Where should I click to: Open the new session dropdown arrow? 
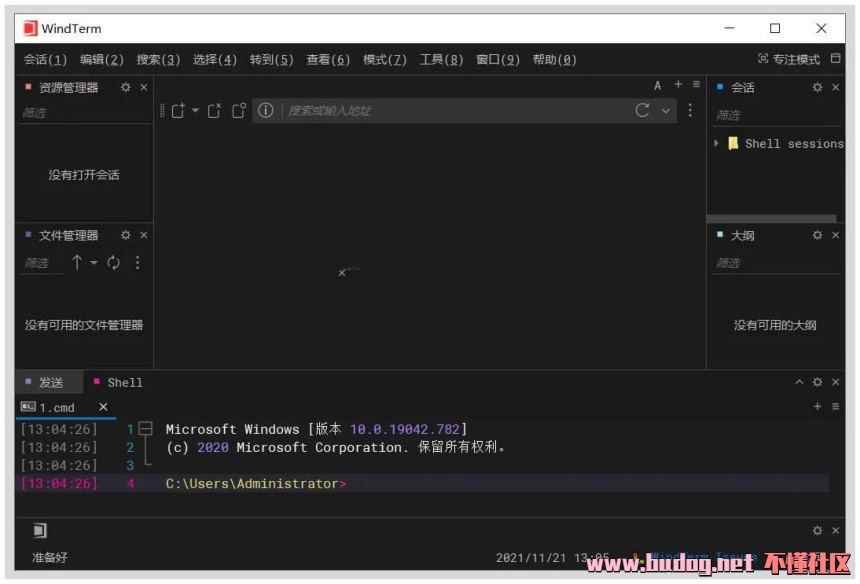coord(195,110)
